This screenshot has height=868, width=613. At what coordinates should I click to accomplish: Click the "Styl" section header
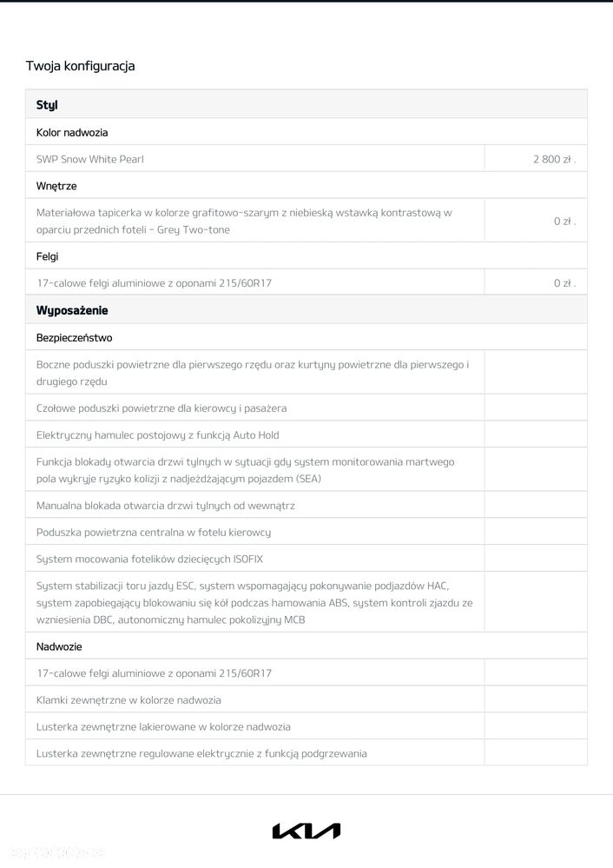pos(47,105)
